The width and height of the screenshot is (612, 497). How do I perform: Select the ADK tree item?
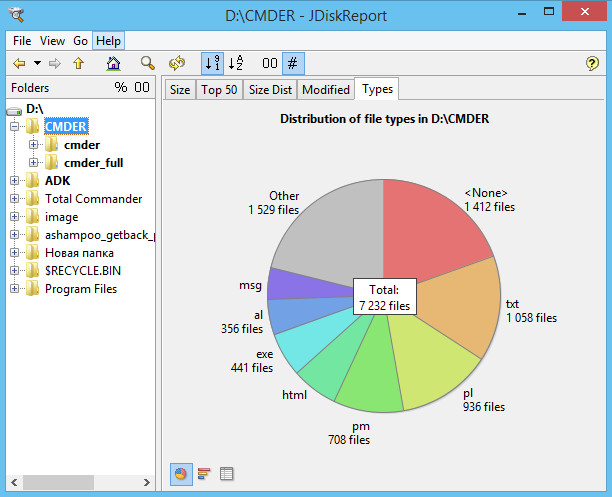pos(57,181)
